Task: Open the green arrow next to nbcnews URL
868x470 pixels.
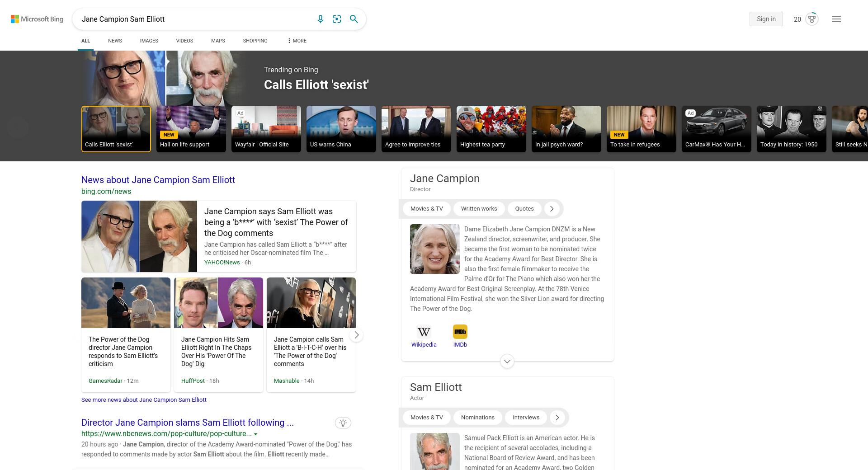Action: 256,434
